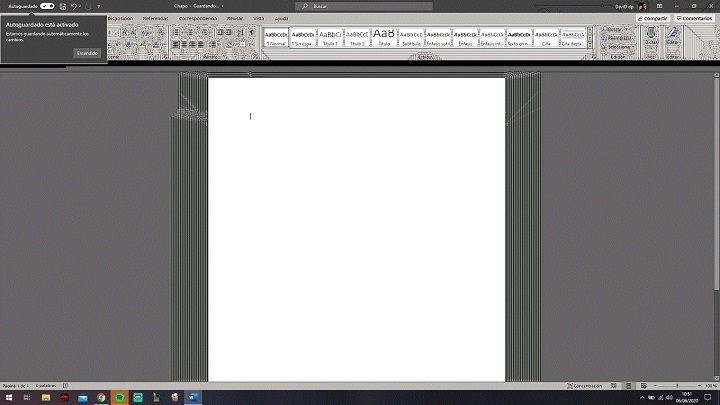The image size is (720, 405).
Task: Open the Correspondencia ribbon tab
Action: click(x=198, y=18)
